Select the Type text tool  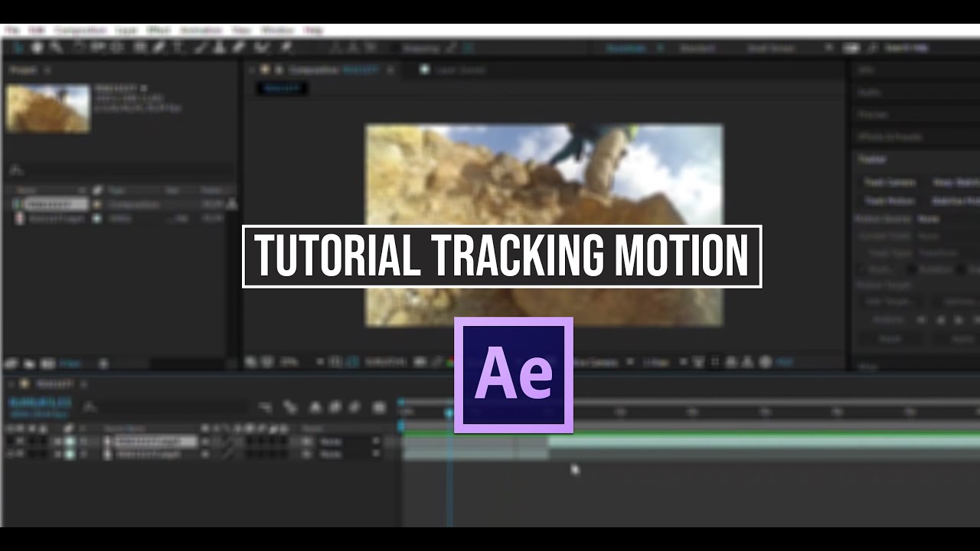coord(178,47)
